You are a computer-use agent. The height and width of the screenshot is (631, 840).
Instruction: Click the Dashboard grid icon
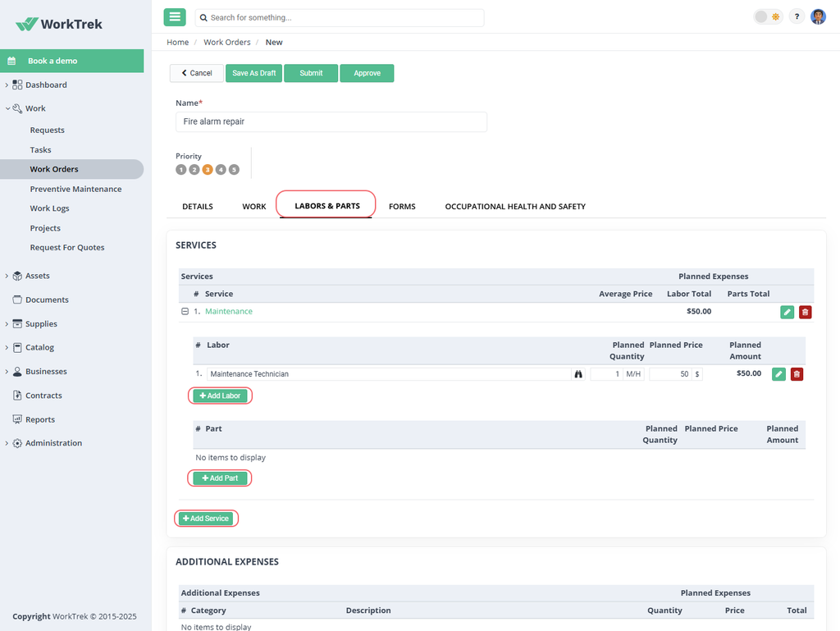(17, 85)
